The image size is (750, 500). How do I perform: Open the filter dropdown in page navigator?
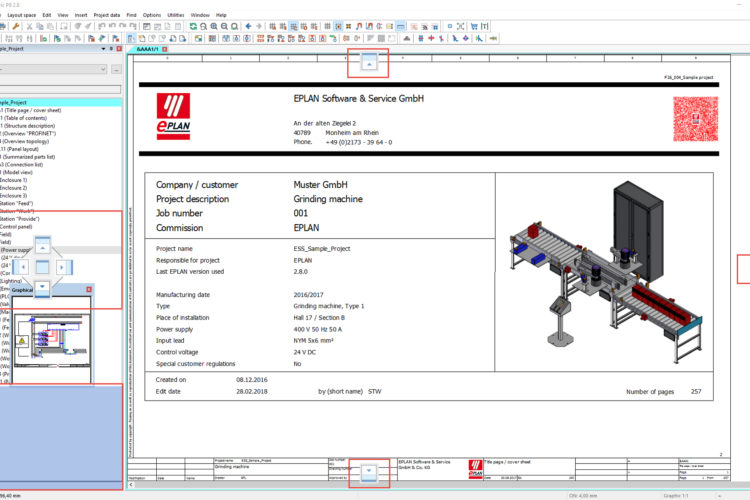pyautogui.click(x=103, y=69)
